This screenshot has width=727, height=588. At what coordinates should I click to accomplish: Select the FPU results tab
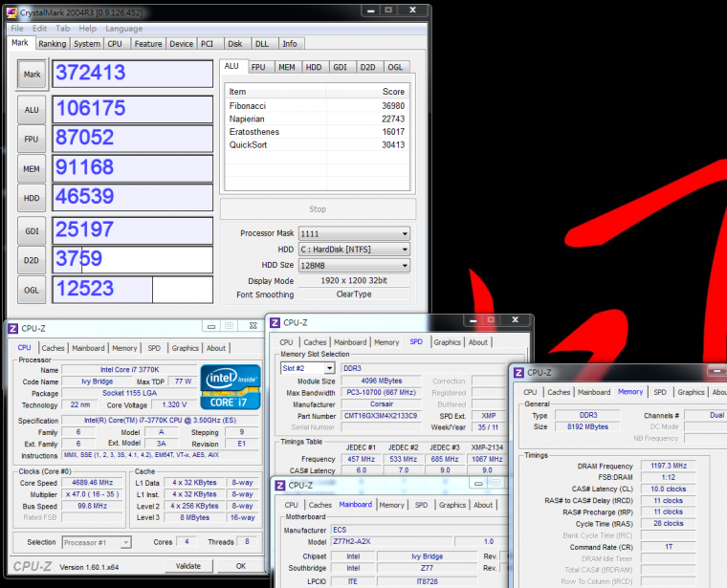(258, 67)
